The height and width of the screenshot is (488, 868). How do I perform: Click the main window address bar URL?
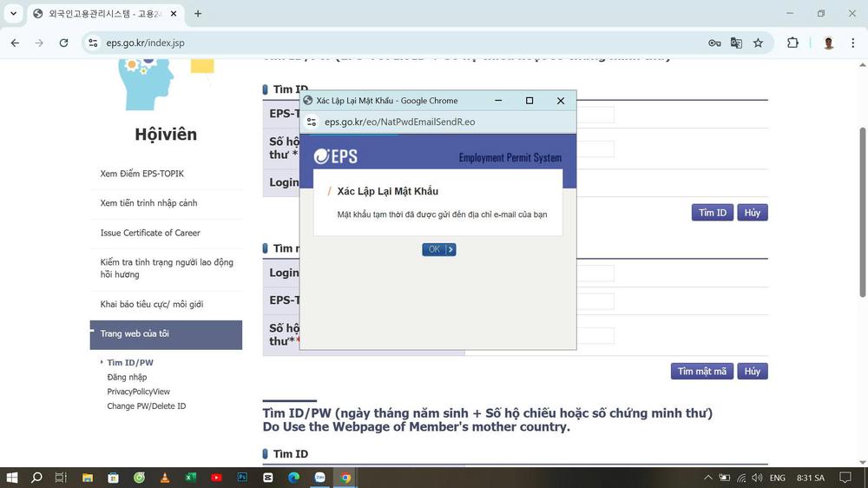[146, 43]
